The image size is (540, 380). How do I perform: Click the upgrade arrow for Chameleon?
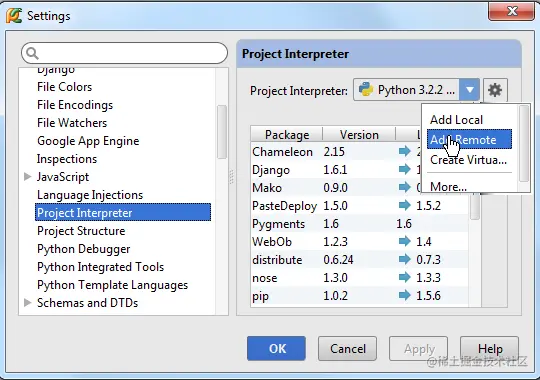(x=405, y=151)
